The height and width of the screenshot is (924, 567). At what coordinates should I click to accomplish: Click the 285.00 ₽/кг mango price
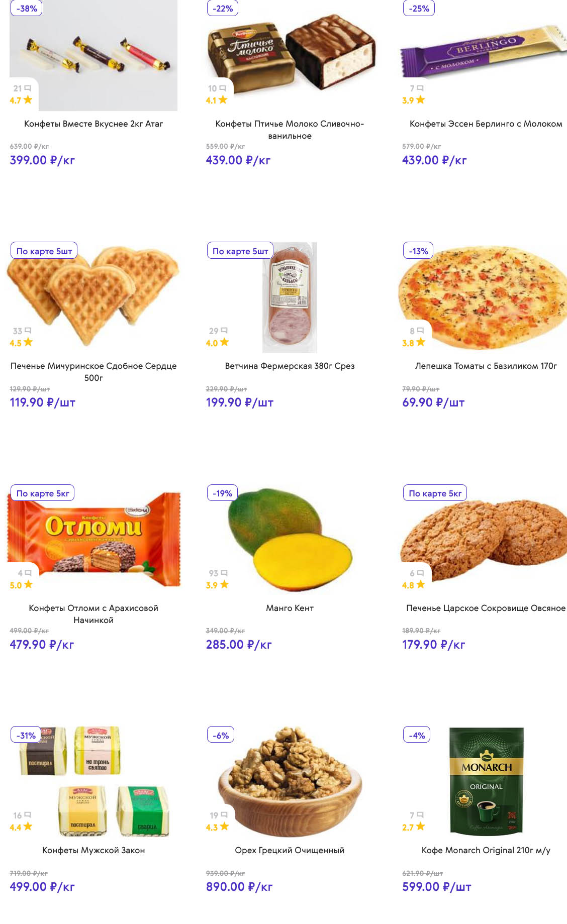[239, 645]
